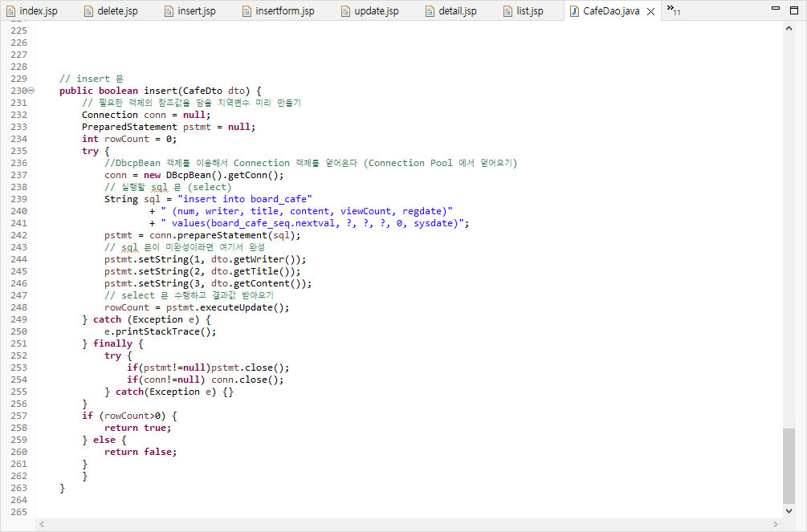Click 'Connection conn = null;' line

pos(146,115)
